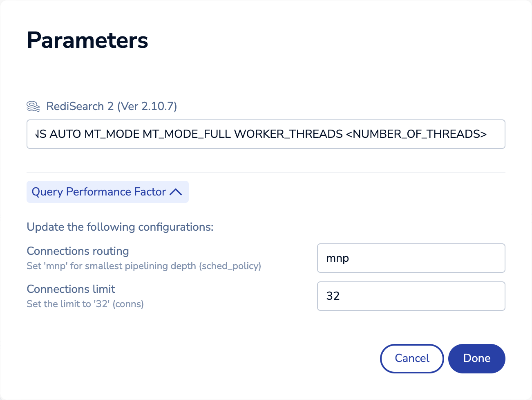Click the RediSearch module stack icon
Image resolution: width=532 pixels, height=400 pixels.
33,106
